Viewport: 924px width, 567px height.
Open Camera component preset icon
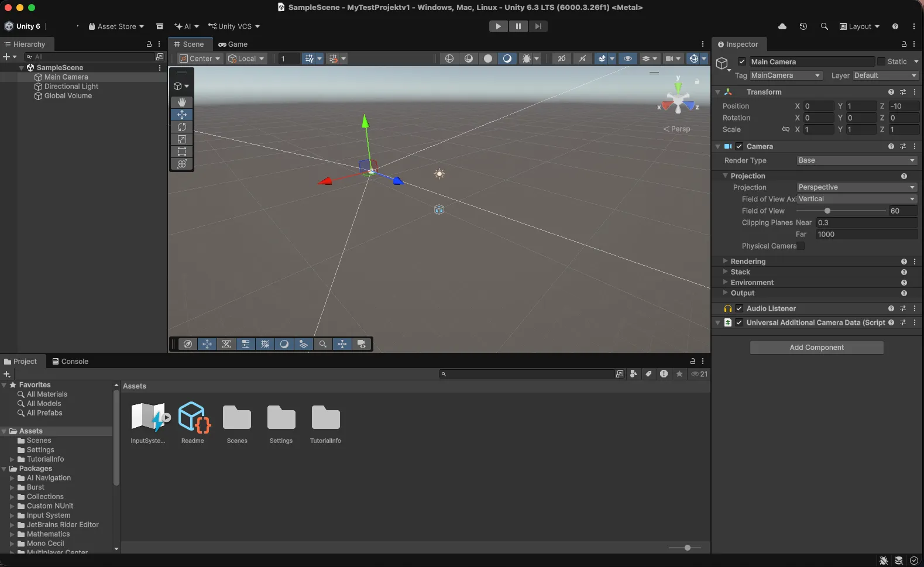tap(903, 146)
